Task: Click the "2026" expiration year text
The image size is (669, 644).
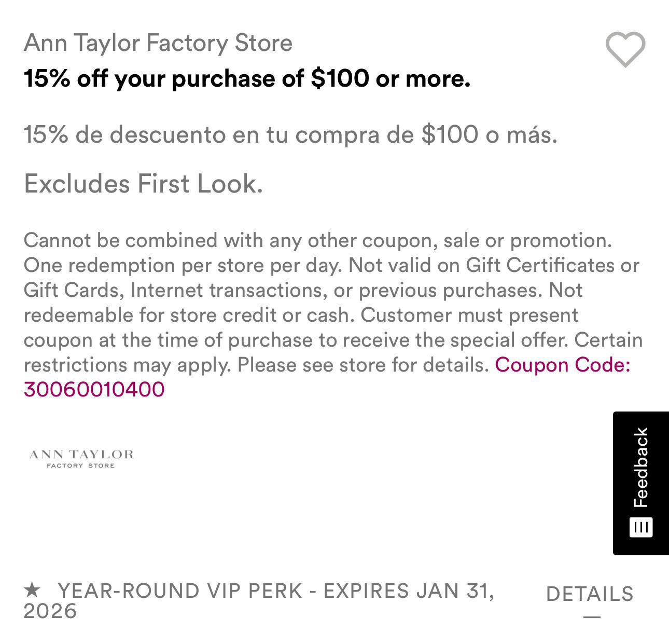Action: (50, 611)
